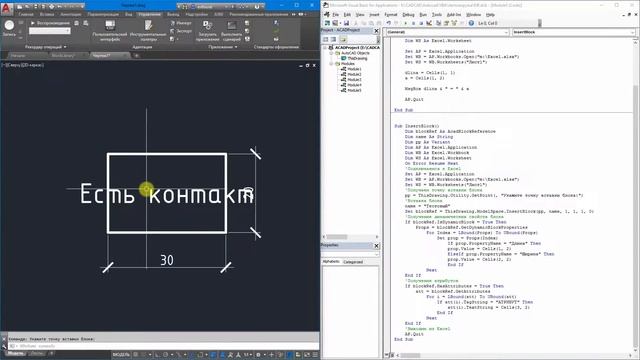The height and width of the screenshot is (360, 640).
Task: Toggle Folders view in VBA Project panel
Action: [x=343, y=39]
